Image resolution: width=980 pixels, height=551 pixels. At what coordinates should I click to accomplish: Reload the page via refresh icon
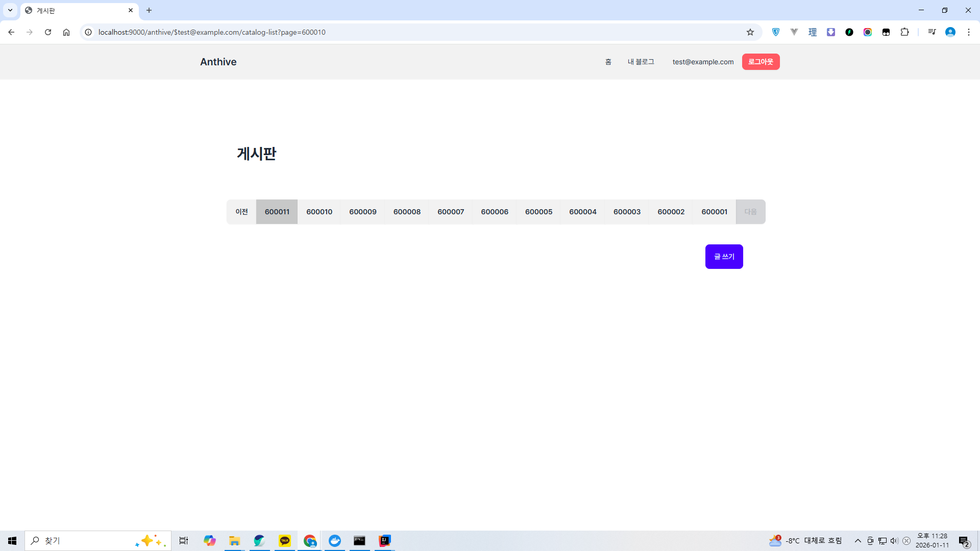(48, 32)
